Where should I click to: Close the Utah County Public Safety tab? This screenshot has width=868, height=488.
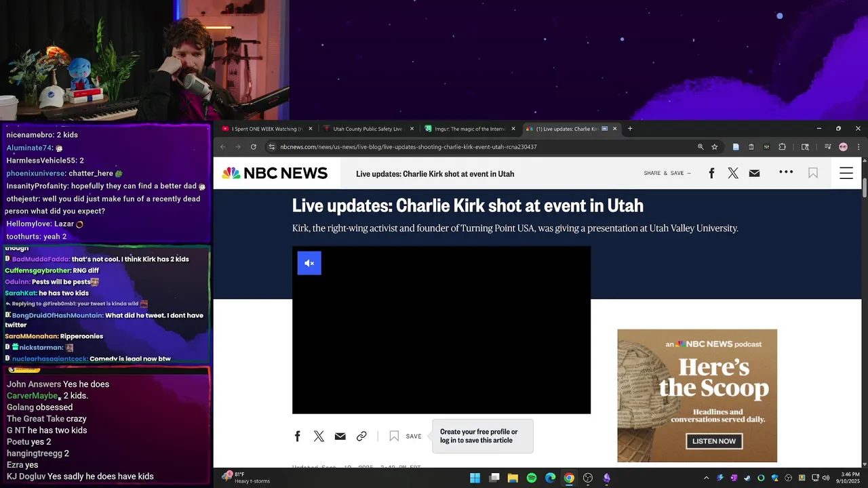click(x=412, y=129)
